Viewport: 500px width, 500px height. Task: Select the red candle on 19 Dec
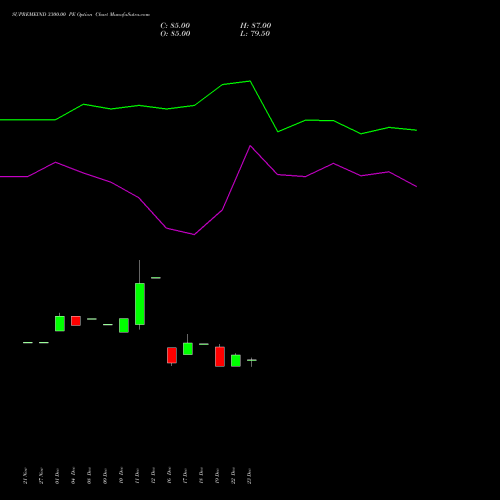[220, 356]
